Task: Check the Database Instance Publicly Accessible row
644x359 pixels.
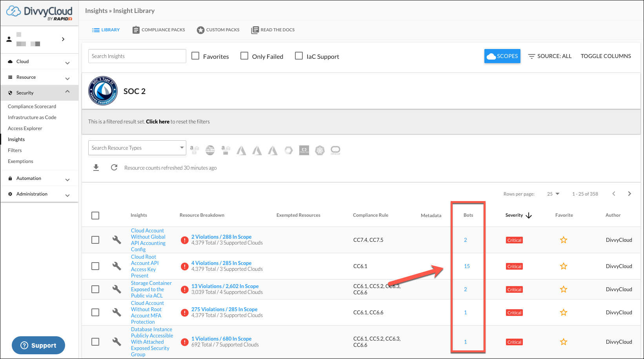Action: click(95, 342)
